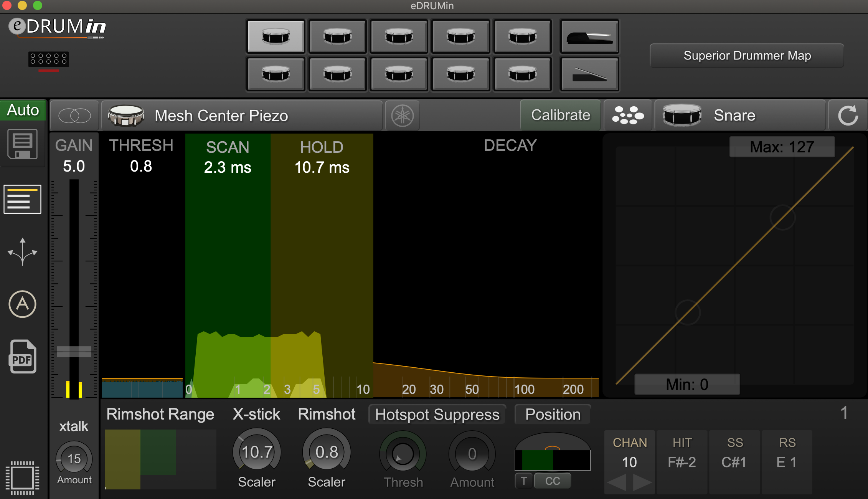
Task: Click the CHAN value 10
Action: [x=629, y=462]
